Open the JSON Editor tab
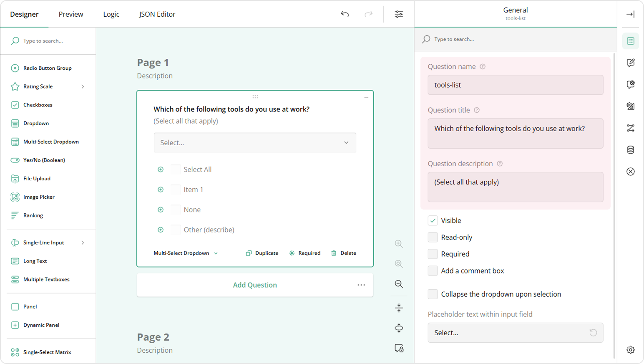This screenshot has width=644, height=364. click(157, 14)
